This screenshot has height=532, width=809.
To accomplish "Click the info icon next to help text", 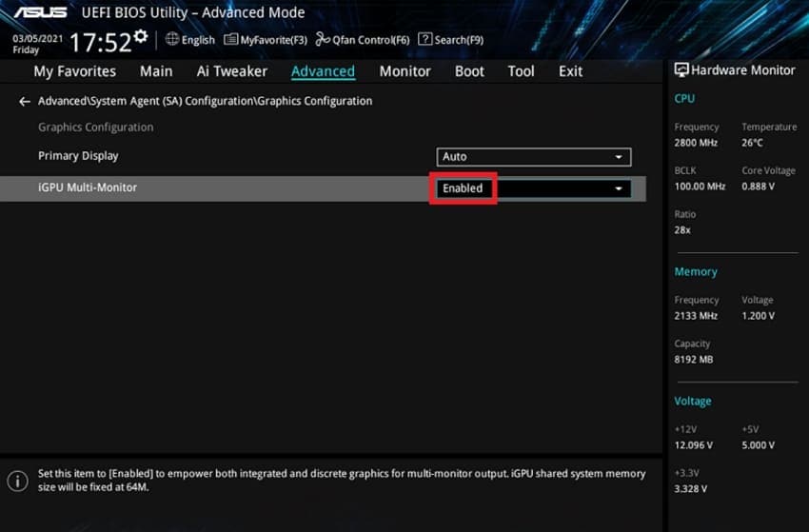I will [17, 481].
